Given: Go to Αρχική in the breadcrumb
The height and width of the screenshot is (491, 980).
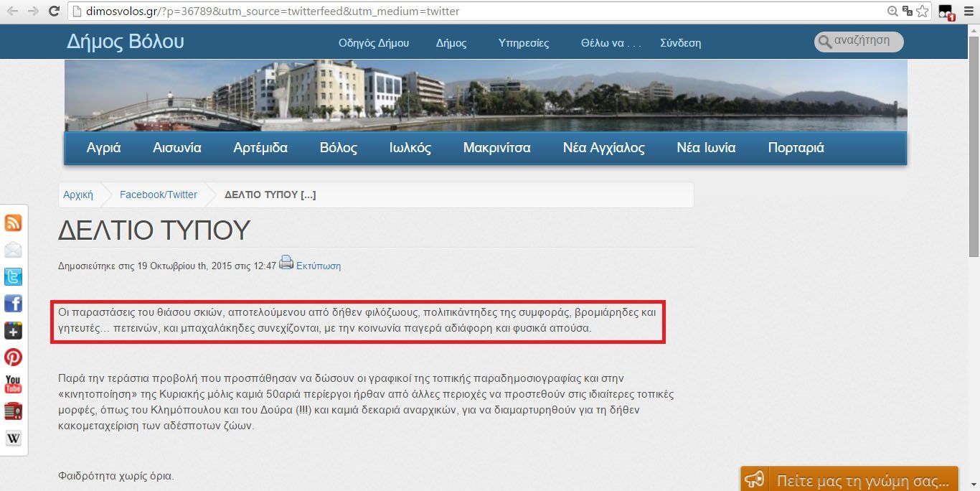Looking at the screenshot, I should click(78, 195).
